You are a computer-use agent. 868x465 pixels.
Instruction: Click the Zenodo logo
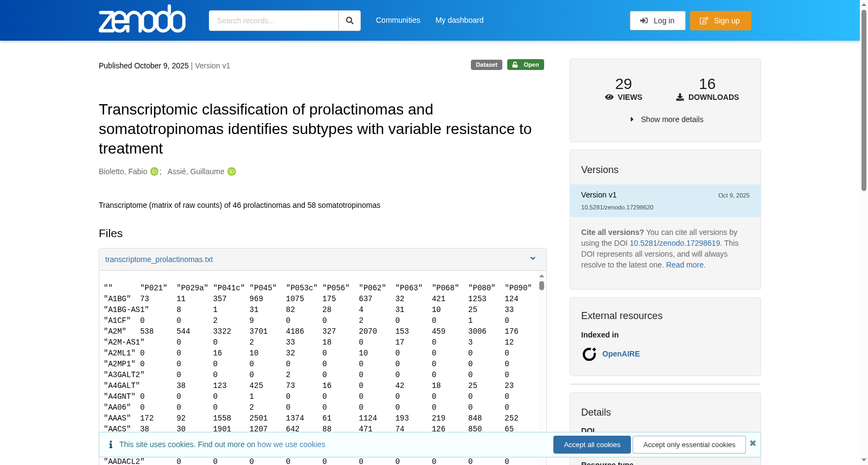(142, 19)
